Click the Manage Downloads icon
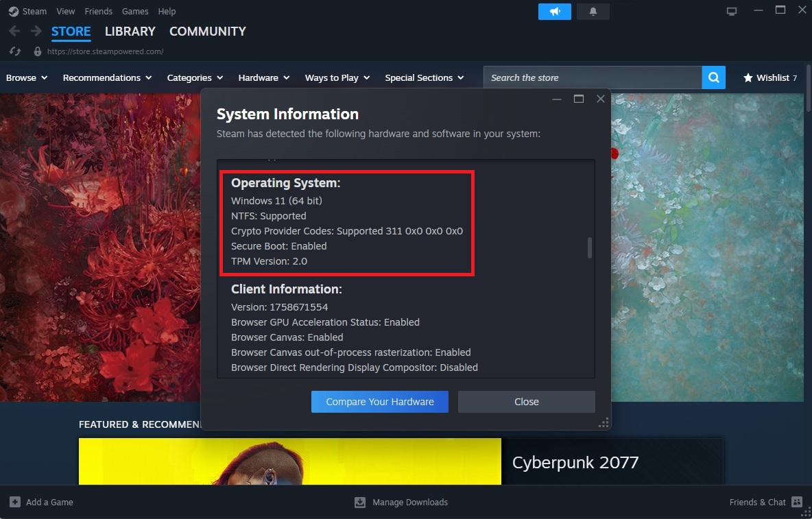 [359, 502]
